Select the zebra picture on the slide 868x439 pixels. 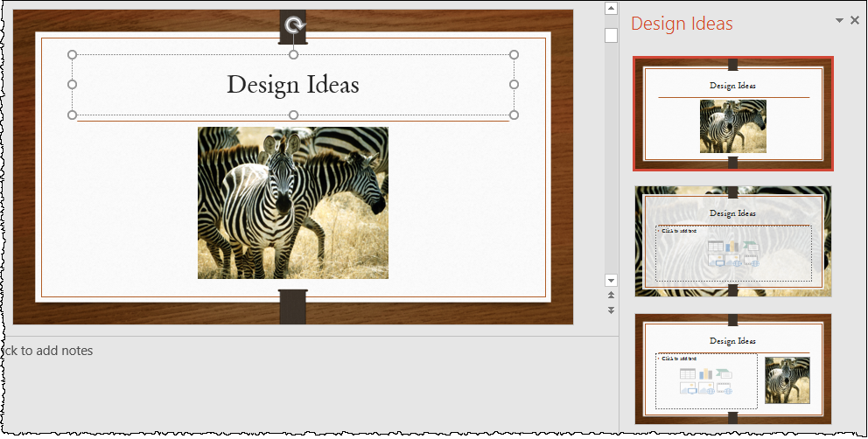pyautogui.click(x=293, y=203)
